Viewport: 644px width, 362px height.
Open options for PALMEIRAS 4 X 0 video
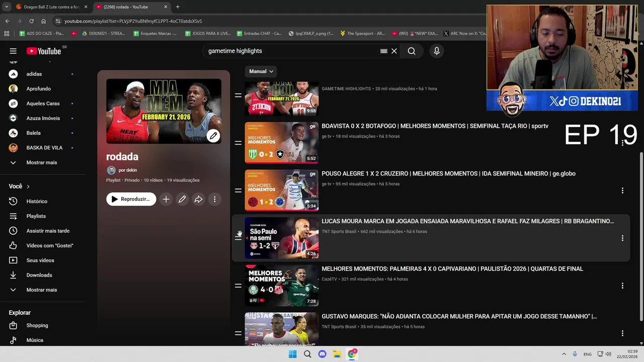pos(622,286)
